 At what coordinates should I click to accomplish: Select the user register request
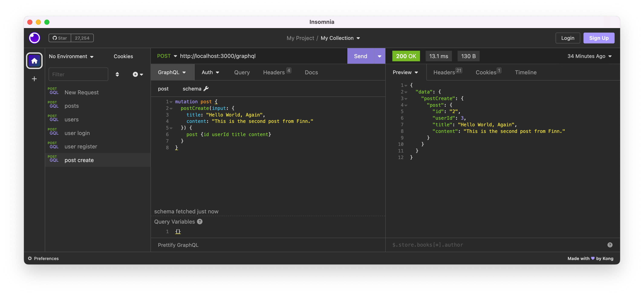(x=98, y=146)
